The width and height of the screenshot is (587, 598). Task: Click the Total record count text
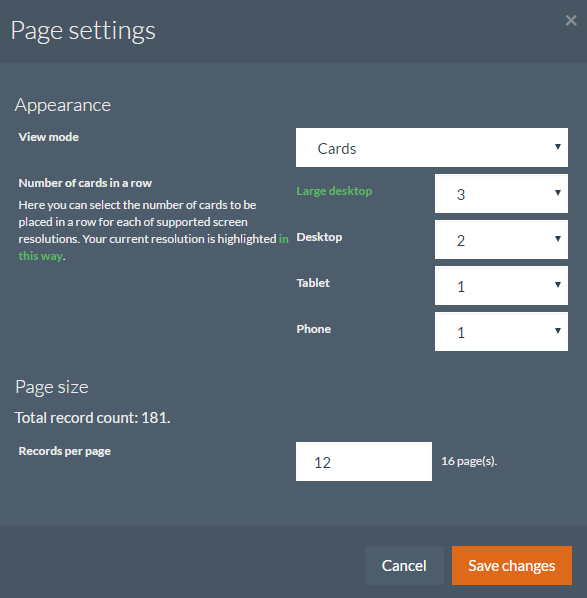[92, 418]
